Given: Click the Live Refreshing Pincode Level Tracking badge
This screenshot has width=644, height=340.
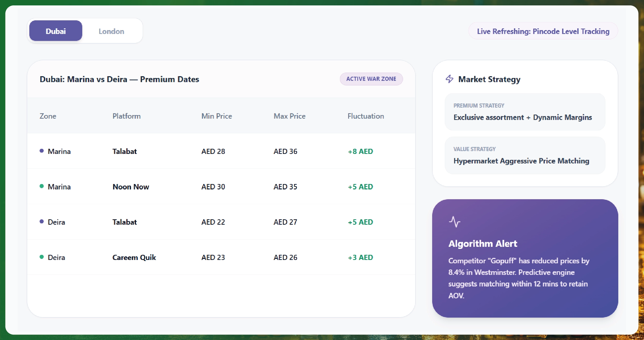Looking at the screenshot, I should point(543,31).
